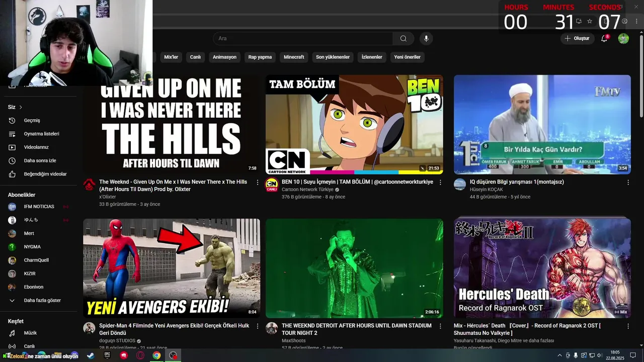Select the Yeni öneriler filter chip
Image resolution: width=644 pixels, height=362 pixels.
coord(407,57)
